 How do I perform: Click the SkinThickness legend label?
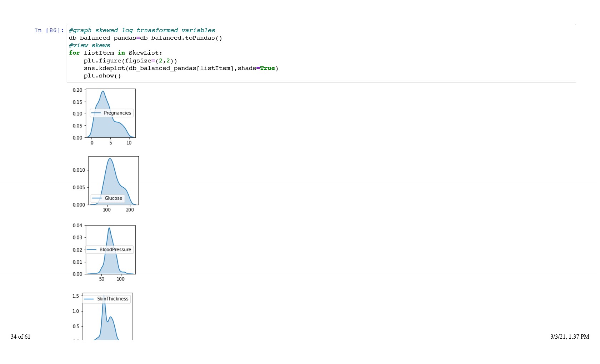tap(112, 299)
